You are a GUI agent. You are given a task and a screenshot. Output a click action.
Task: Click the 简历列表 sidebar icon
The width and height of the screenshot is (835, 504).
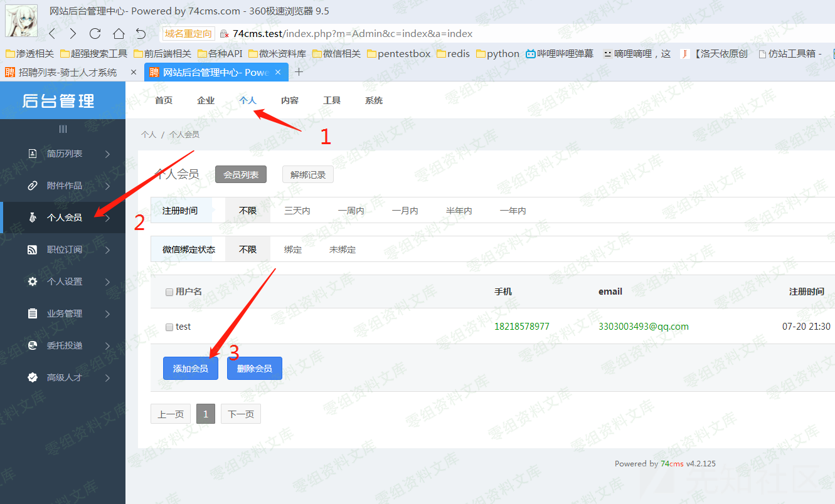tap(33, 154)
